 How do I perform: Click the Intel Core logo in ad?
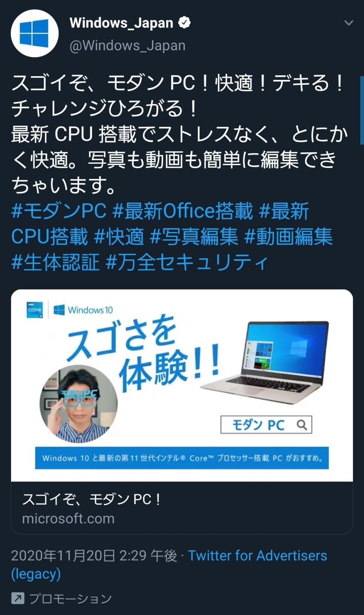point(35,310)
